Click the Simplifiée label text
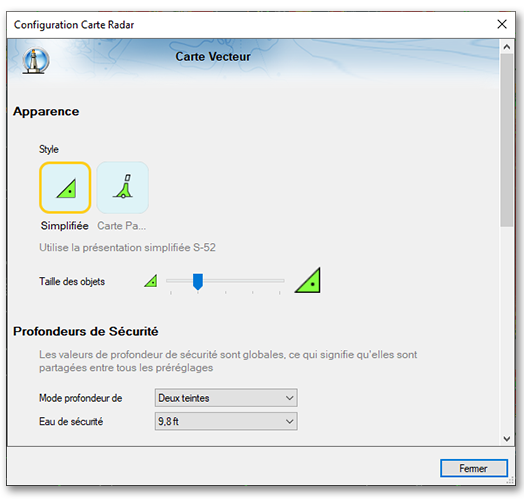This screenshot has width=524, height=499. click(65, 226)
